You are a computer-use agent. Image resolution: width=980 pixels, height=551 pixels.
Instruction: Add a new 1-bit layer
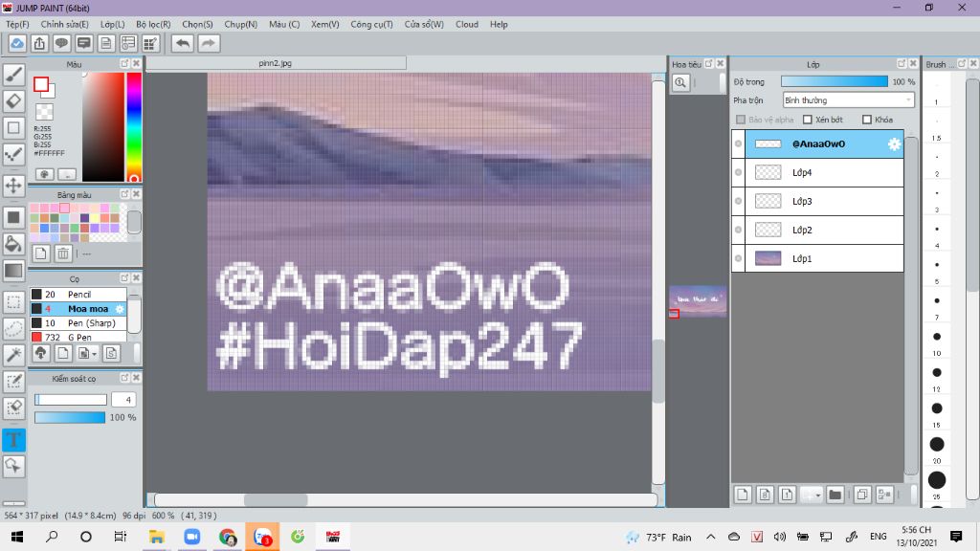point(787,495)
